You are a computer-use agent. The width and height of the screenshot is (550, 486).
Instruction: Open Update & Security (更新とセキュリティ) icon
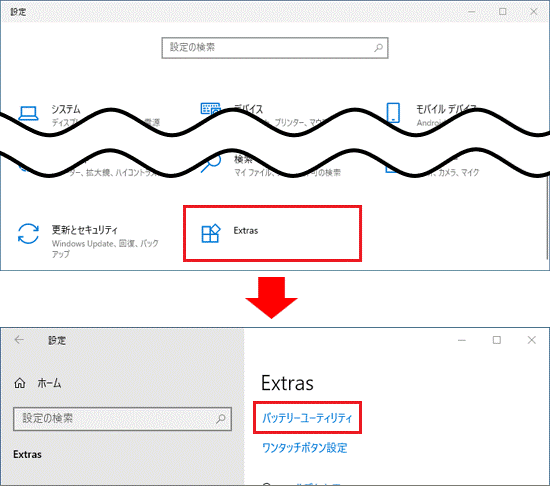click(x=28, y=234)
